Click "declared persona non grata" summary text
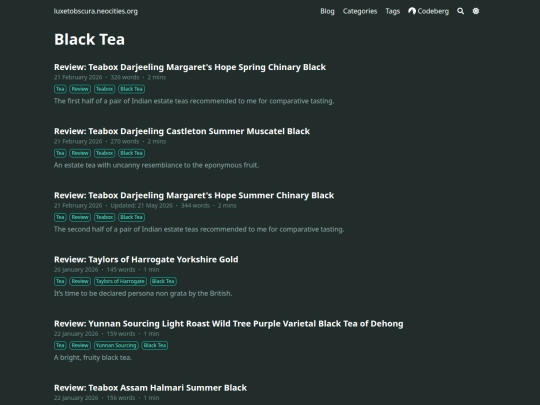 143,293
